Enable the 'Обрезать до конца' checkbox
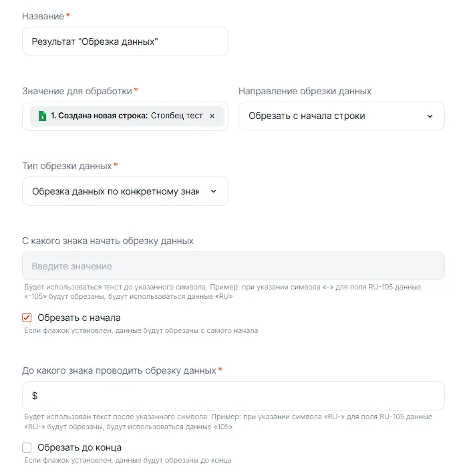This screenshot has height=476, width=469. click(x=27, y=447)
